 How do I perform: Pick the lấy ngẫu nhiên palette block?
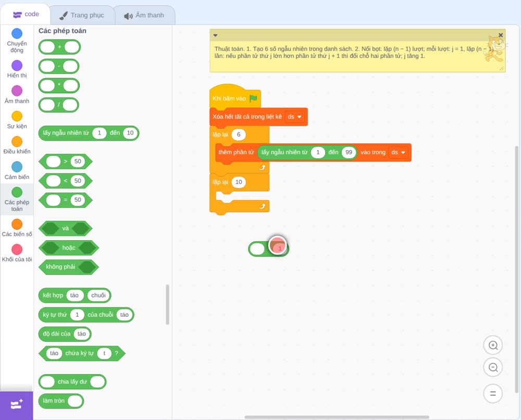[x=89, y=133]
